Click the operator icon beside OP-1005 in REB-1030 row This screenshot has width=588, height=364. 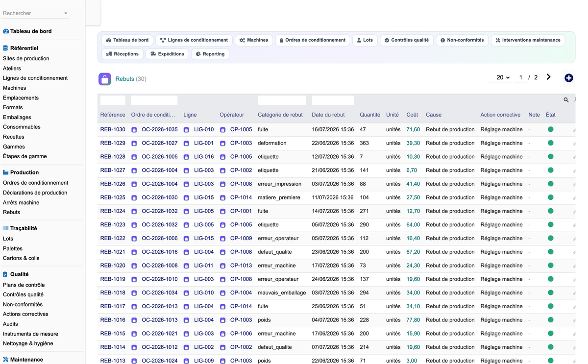pos(222,130)
